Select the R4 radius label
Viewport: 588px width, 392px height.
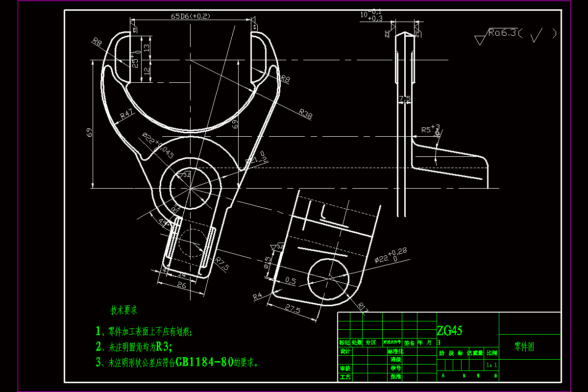pyautogui.click(x=258, y=297)
